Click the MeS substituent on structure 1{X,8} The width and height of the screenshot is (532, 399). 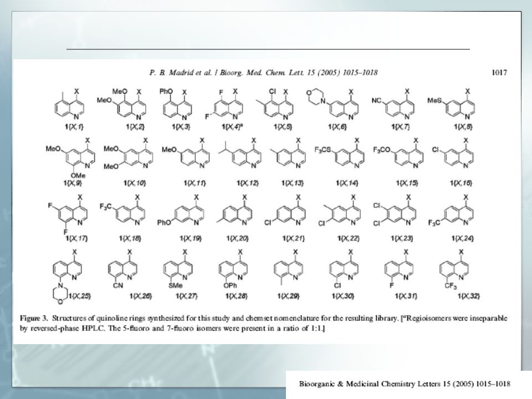click(434, 101)
